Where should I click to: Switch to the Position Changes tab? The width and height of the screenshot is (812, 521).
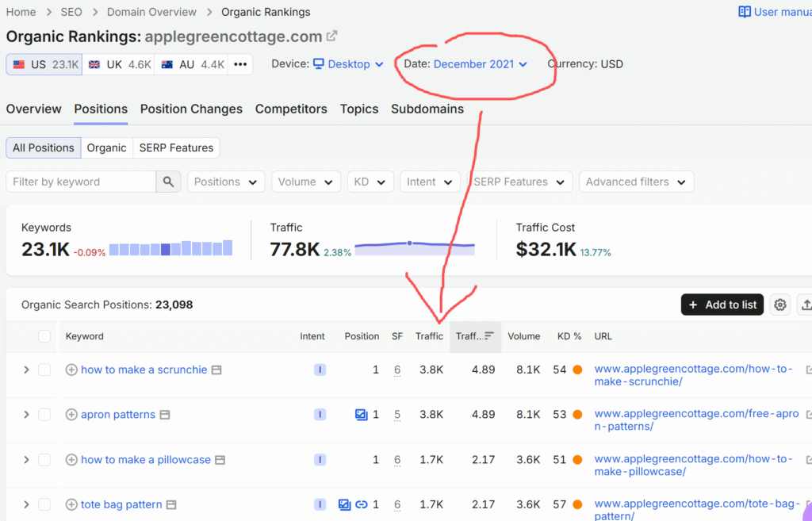(191, 109)
